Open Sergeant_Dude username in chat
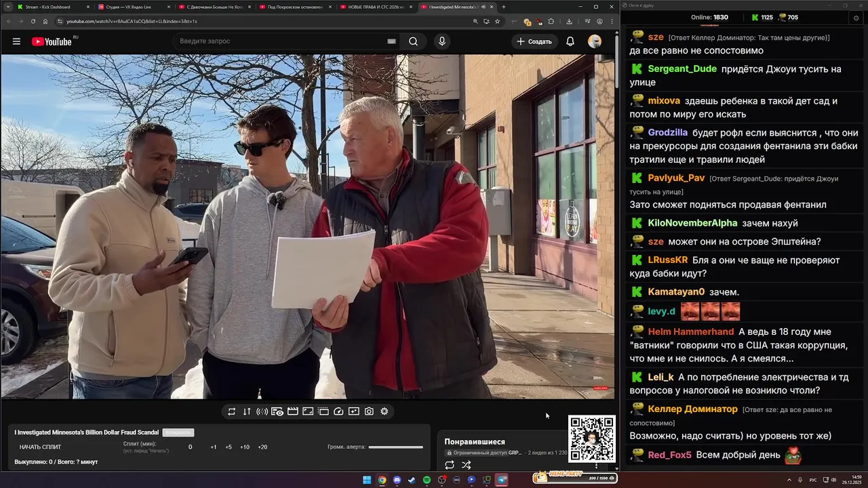This screenshot has width=868, height=488. click(682, 69)
